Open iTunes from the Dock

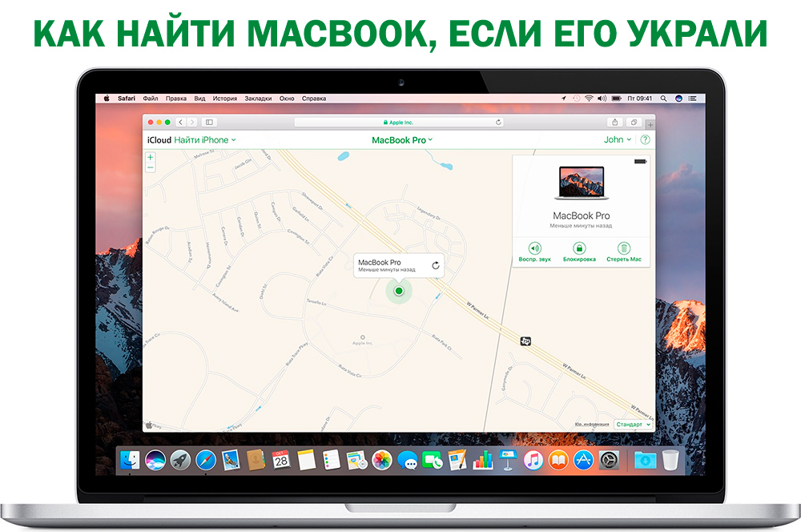[533, 460]
